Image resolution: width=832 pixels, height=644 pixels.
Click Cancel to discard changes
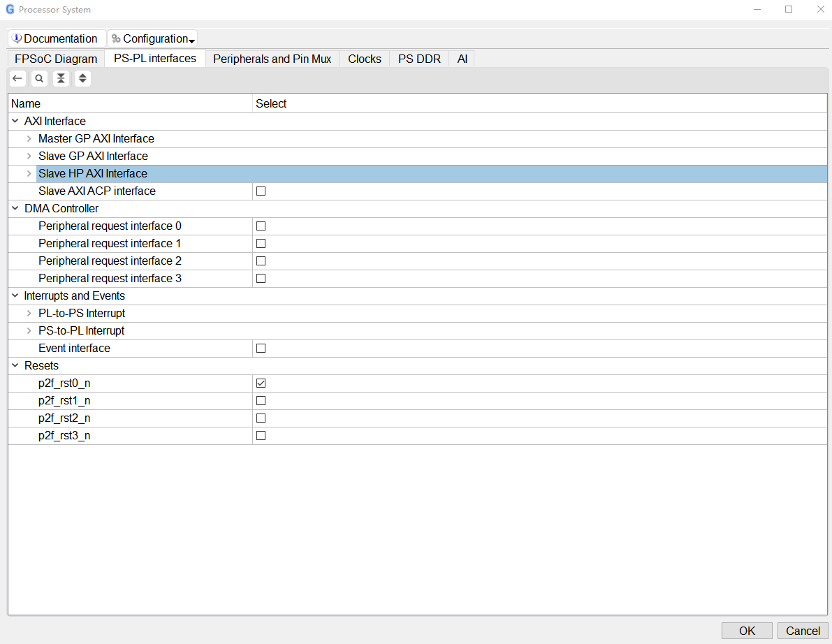803,631
